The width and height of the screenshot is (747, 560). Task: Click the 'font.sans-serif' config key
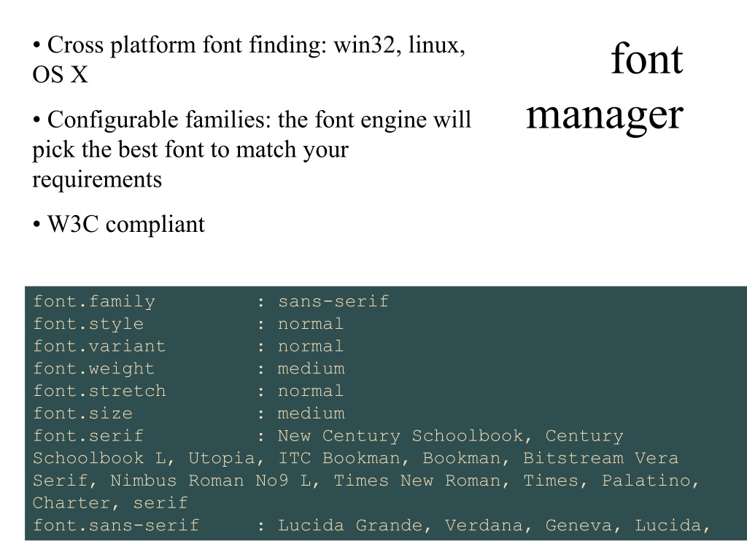[x=116, y=525]
